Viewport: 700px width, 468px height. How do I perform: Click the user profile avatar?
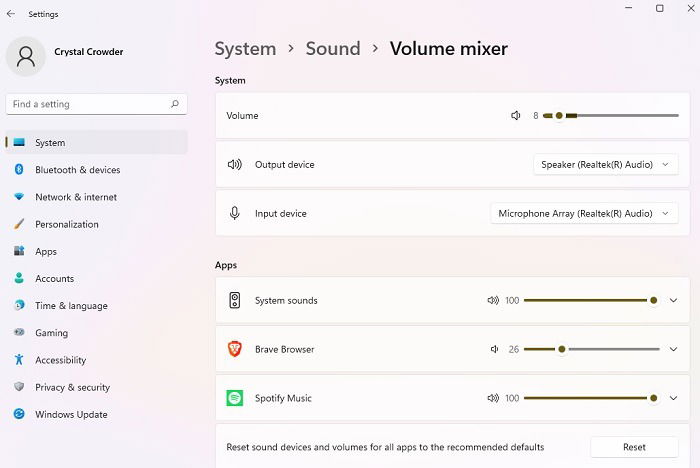coord(25,57)
